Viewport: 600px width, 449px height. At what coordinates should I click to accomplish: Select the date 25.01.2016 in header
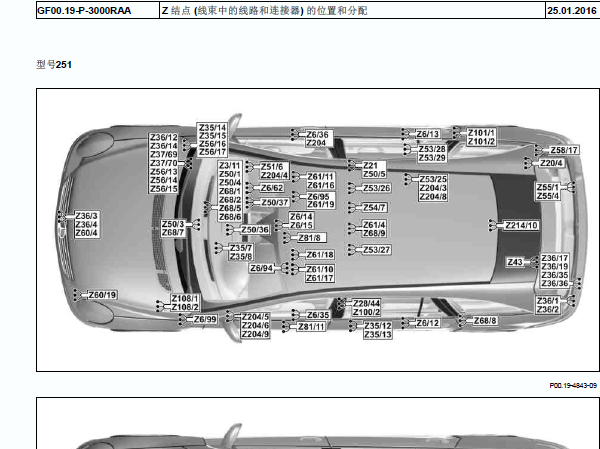click(x=572, y=10)
